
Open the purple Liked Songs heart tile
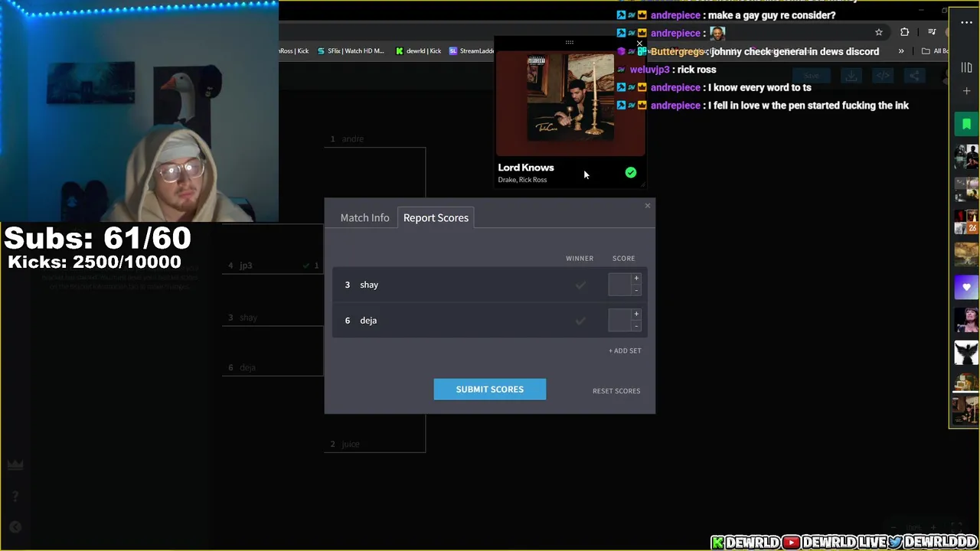966,288
